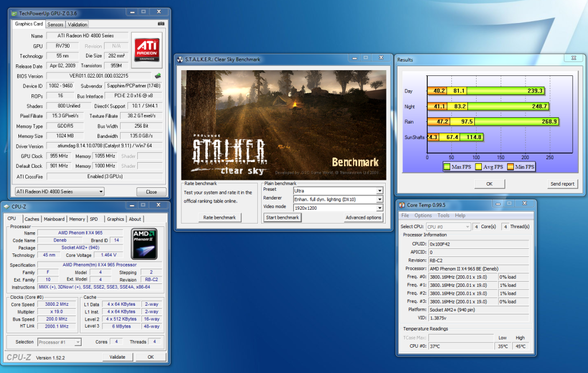The height and width of the screenshot is (373, 588).
Task: Expand the Preset Ultra dropdown
Action: (380, 191)
